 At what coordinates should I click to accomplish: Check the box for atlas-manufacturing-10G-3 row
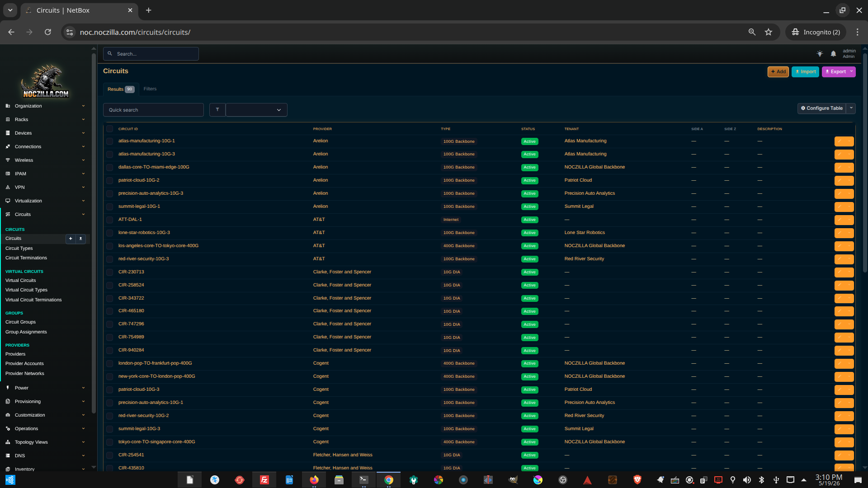pos(109,155)
